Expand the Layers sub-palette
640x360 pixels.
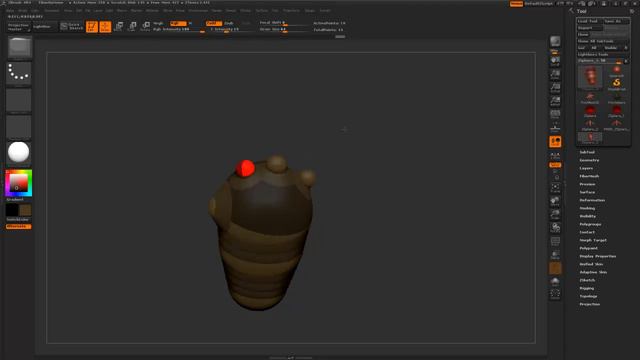(x=586, y=168)
